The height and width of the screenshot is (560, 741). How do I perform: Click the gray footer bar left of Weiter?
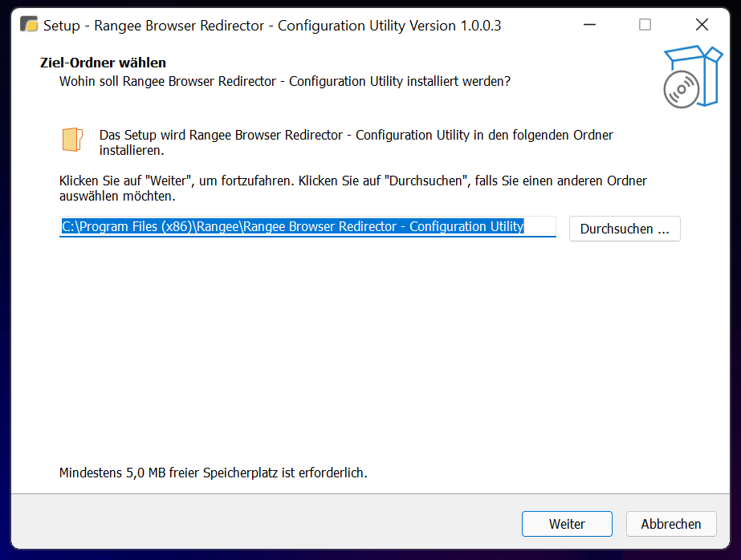(x=265, y=524)
